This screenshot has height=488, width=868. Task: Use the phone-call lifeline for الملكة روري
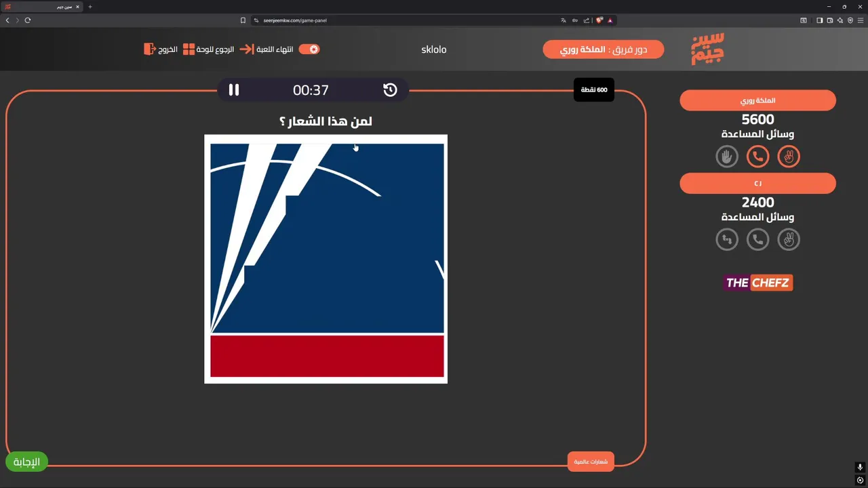[x=757, y=157]
